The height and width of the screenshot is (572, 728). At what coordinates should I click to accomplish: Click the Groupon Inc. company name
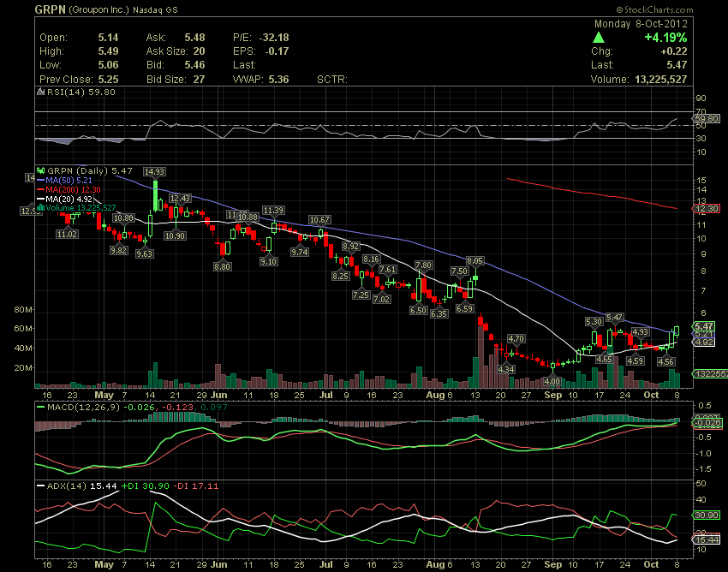[98, 9]
